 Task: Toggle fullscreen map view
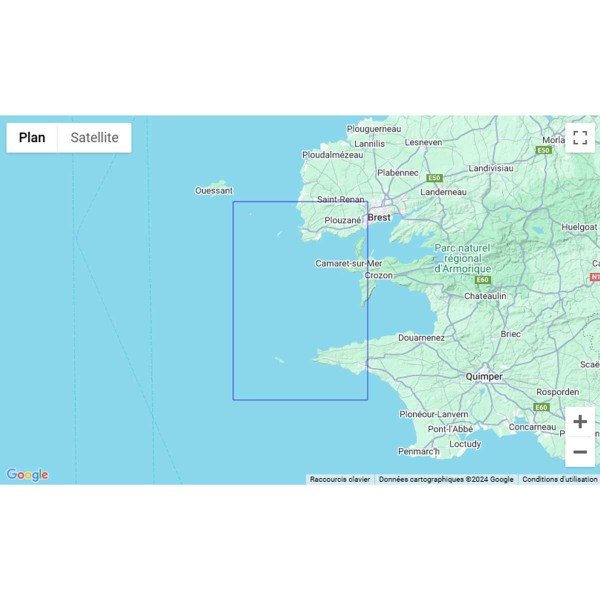tap(580, 138)
